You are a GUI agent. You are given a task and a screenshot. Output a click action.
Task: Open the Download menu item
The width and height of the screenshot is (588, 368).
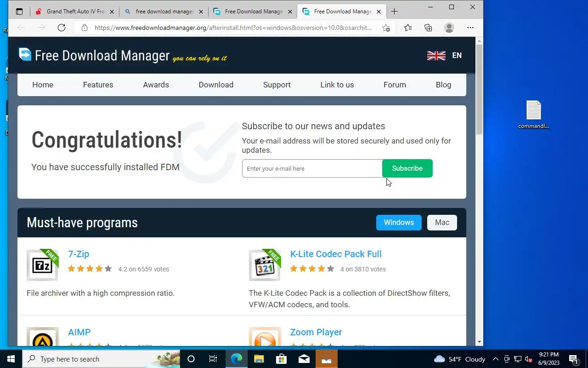[x=216, y=85]
